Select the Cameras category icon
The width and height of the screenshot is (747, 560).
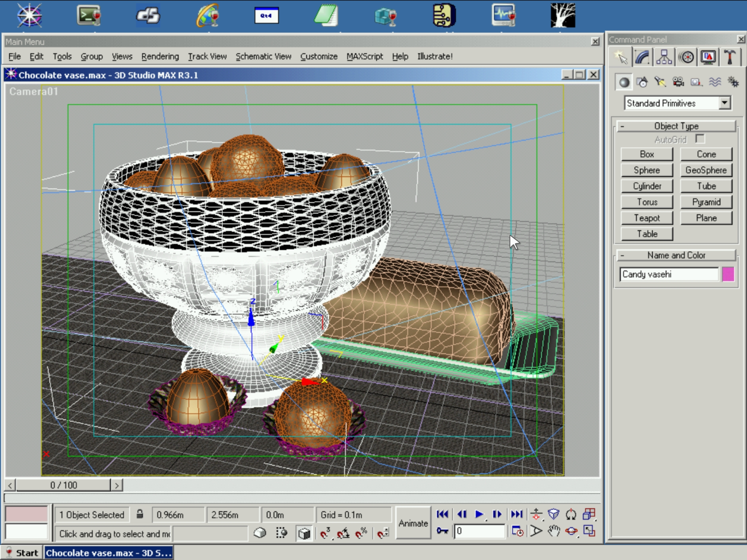(678, 82)
